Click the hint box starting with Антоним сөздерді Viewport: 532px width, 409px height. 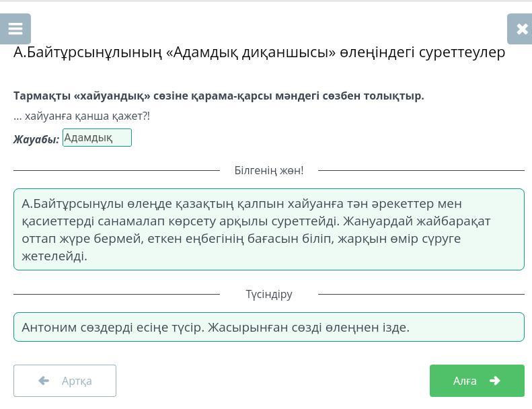269,327
